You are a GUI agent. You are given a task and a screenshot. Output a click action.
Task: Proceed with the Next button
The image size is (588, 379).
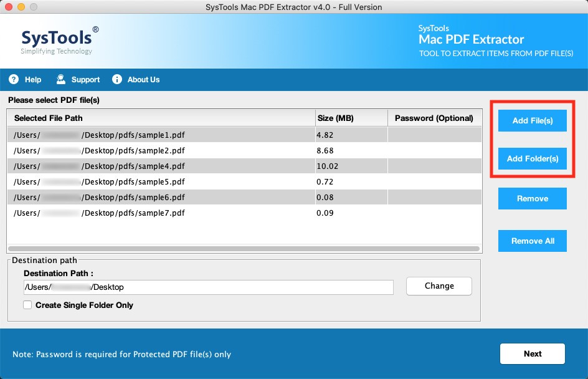[x=533, y=353]
